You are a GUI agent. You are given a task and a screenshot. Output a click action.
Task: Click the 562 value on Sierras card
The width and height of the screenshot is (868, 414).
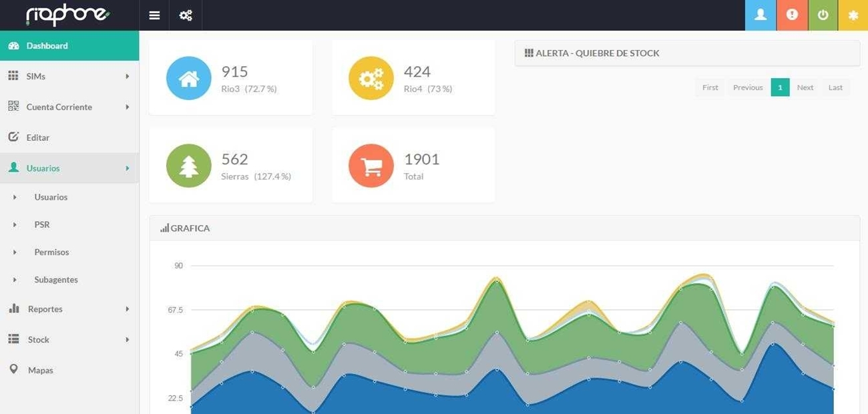[234, 159]
